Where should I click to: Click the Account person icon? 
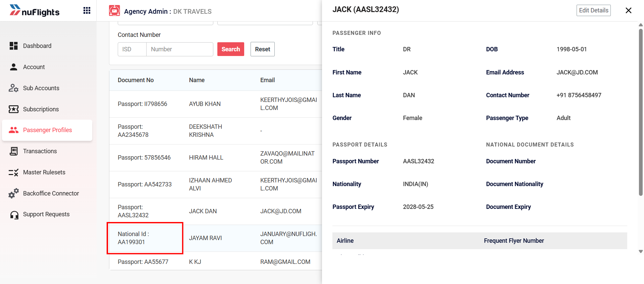[13, 67]
